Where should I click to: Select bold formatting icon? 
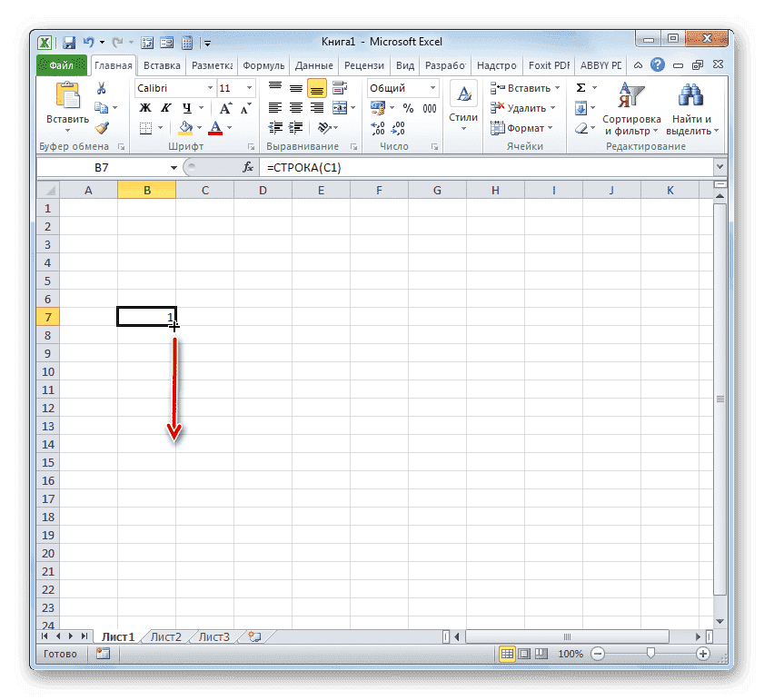tap(146, 108)
